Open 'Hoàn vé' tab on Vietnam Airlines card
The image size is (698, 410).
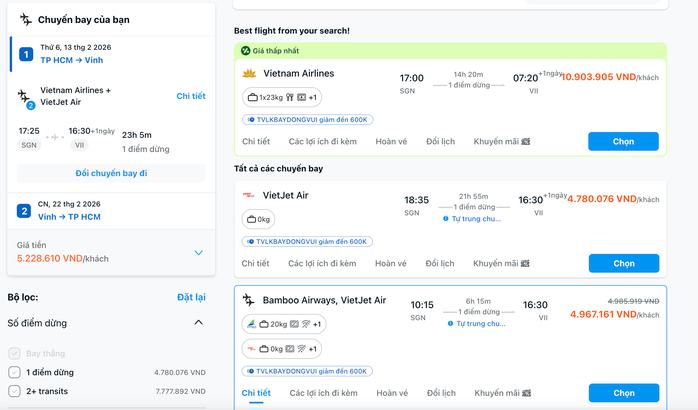[391, 141]
